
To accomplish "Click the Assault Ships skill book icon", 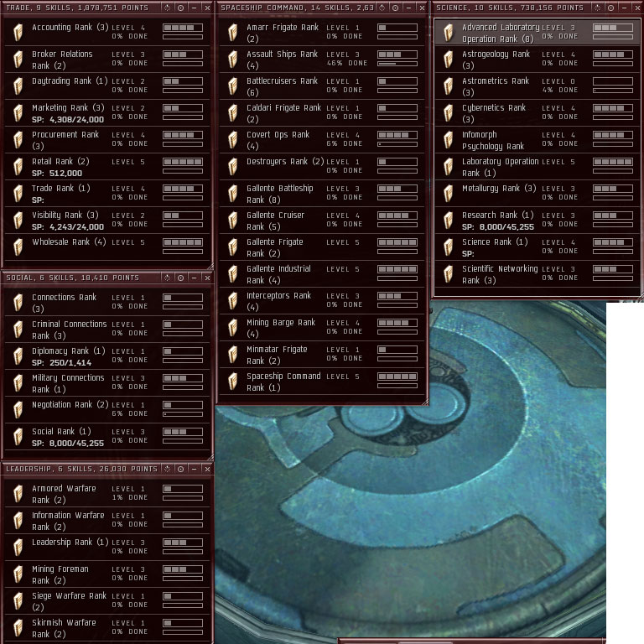I will [232, 60].
